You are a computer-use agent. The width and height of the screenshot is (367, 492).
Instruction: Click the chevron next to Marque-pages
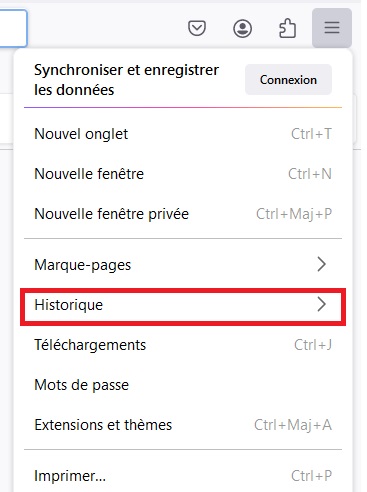click(321, 264)
